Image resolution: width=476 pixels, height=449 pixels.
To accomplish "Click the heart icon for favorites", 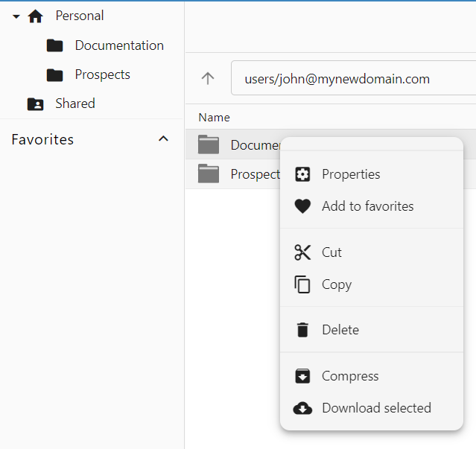I will click(x=302, y=206).
